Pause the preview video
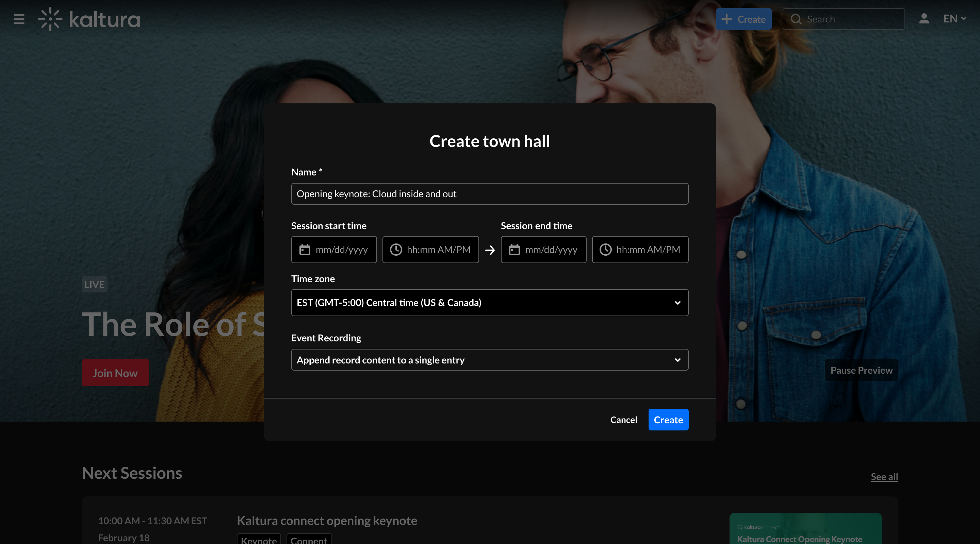Viewport: 980px width, 544px height. 861,370
